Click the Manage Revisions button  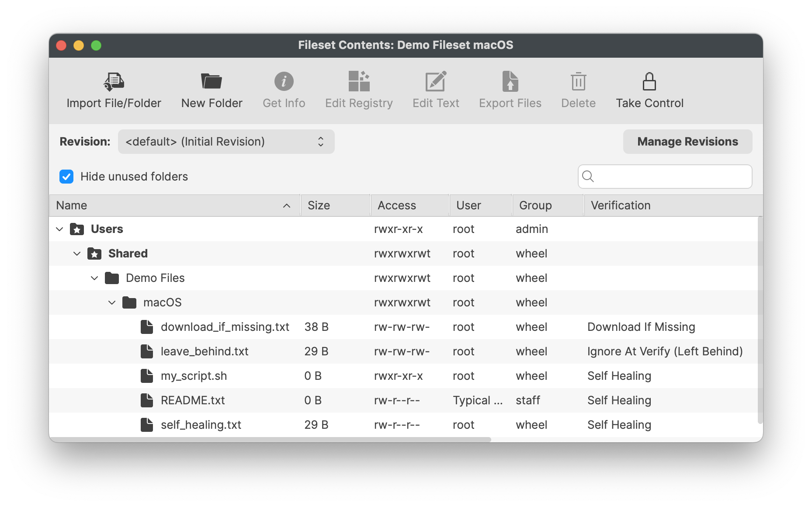(x=687, y=142)
